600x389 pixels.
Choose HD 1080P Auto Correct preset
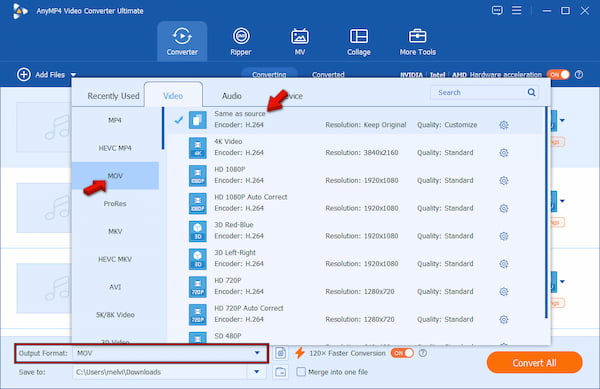[356, 203]
